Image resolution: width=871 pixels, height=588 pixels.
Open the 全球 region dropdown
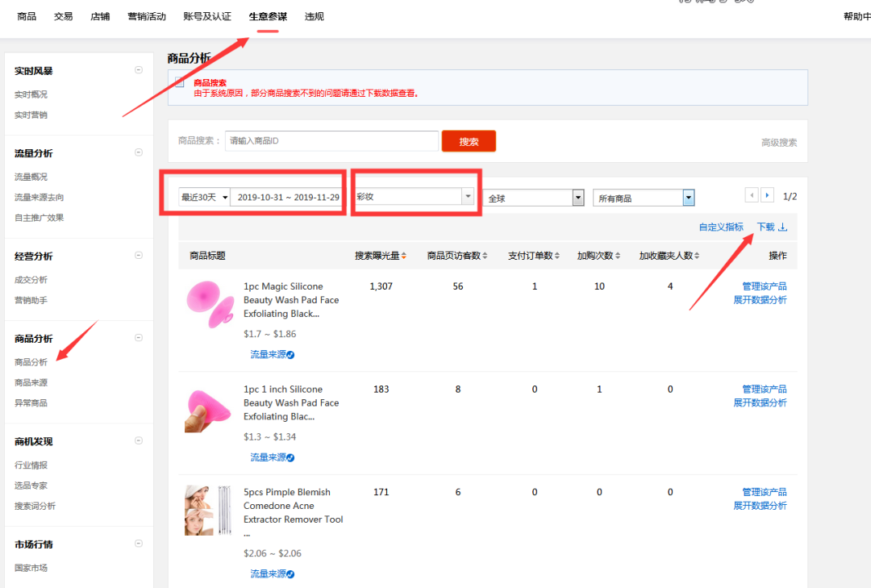click(534, 198)
